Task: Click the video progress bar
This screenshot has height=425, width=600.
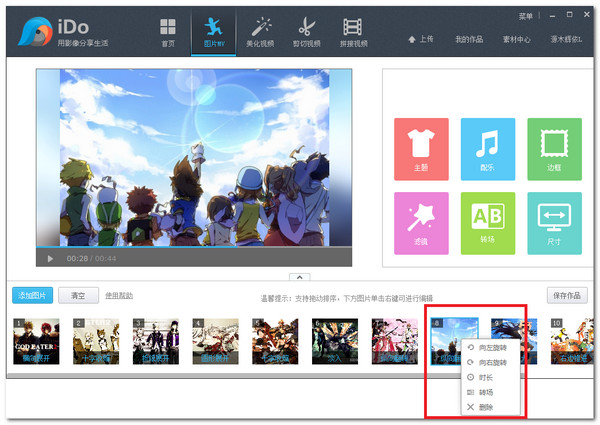Action: (194, 247)
